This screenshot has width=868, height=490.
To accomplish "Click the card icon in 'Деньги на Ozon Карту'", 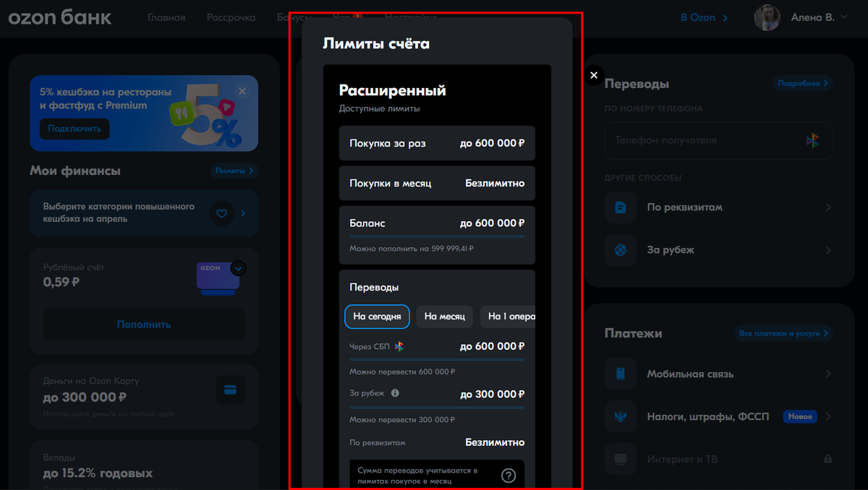I will click(231, 390).
